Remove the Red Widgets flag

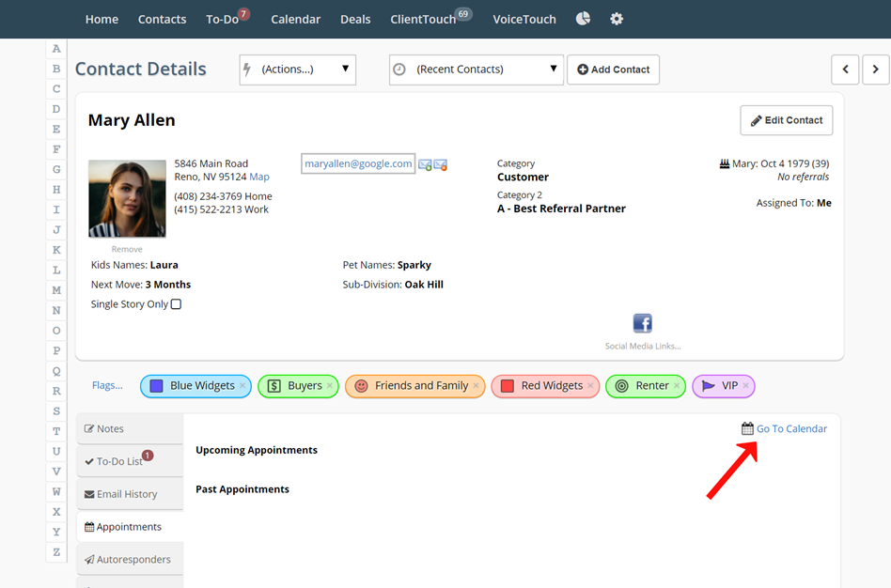click(590, 386)
